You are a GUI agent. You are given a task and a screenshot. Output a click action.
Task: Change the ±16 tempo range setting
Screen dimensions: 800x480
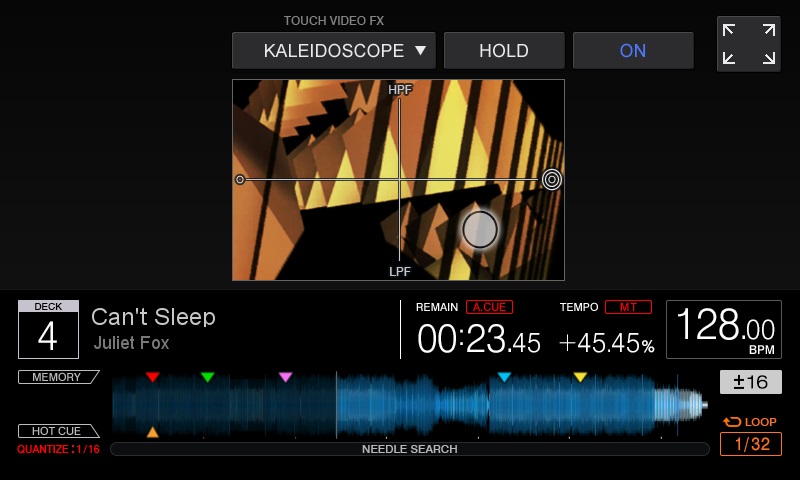pos(751,382)
